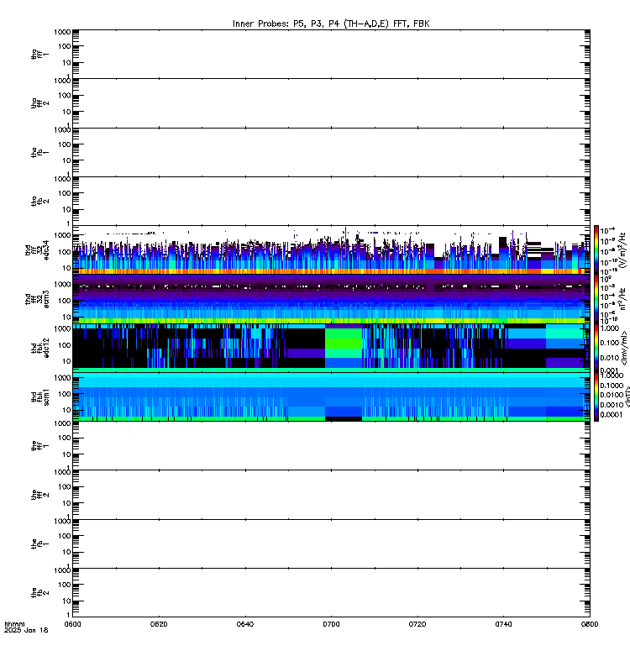630x672 pixels.
Task: Click the 'nT²/Hz' color bar unit label
Action: pyautogui.click(x=622, y=299)
